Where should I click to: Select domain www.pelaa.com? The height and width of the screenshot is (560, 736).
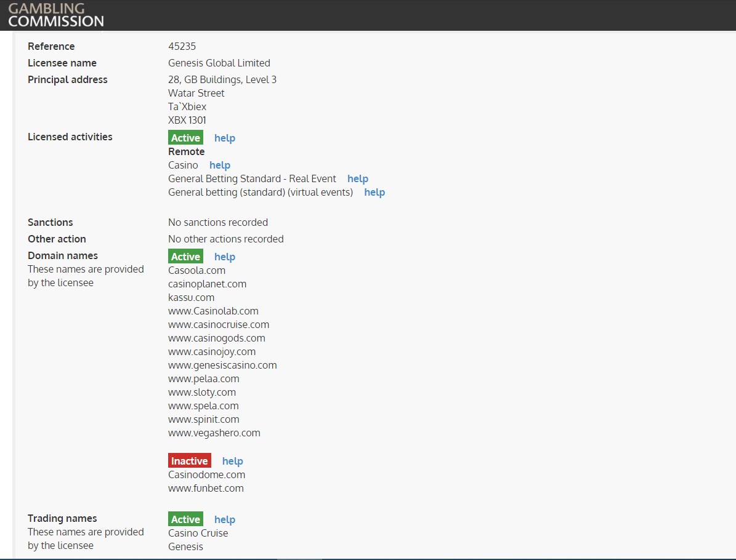204,379
